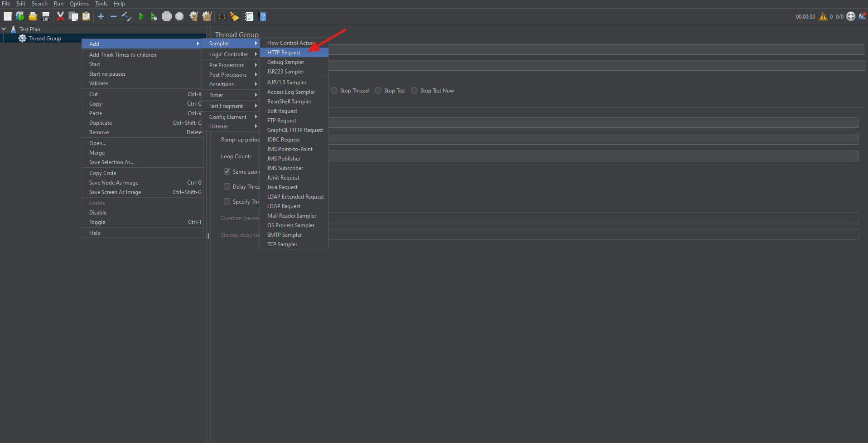Open the Run menu
Viewport: 868px width, 443px height.
point(58,4)
